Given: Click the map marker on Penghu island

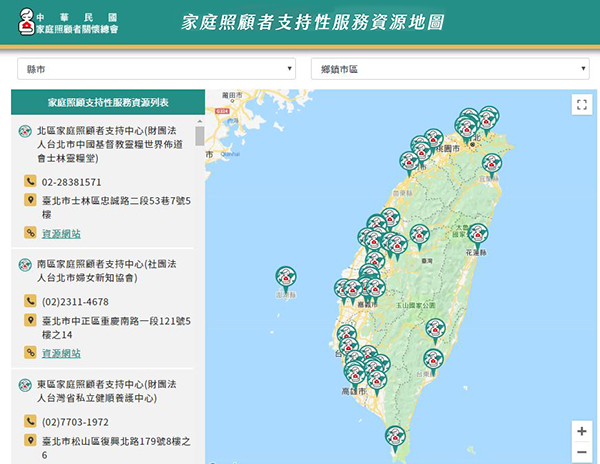Looking at the screenshot, I should click(x=286, y=275).
